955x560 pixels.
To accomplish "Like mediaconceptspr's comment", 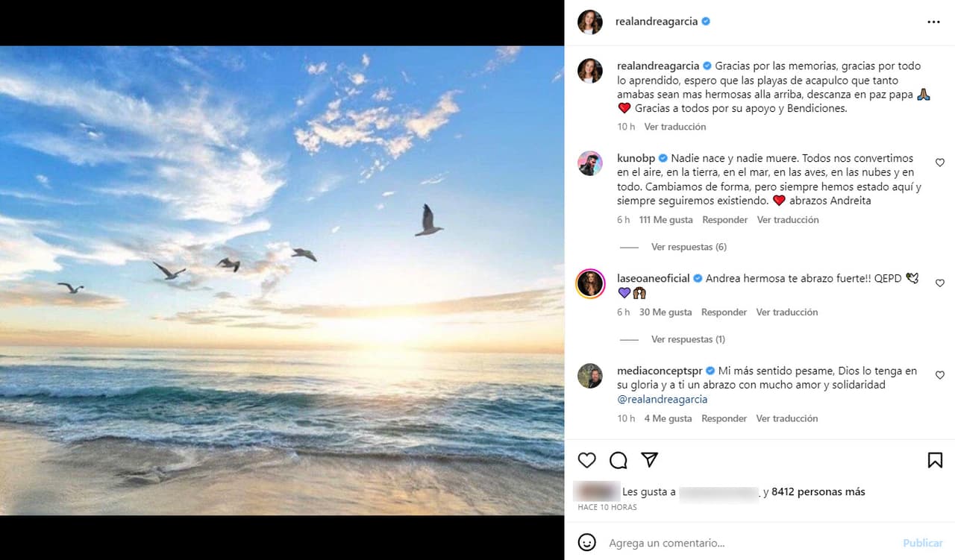I will point(940,376).
